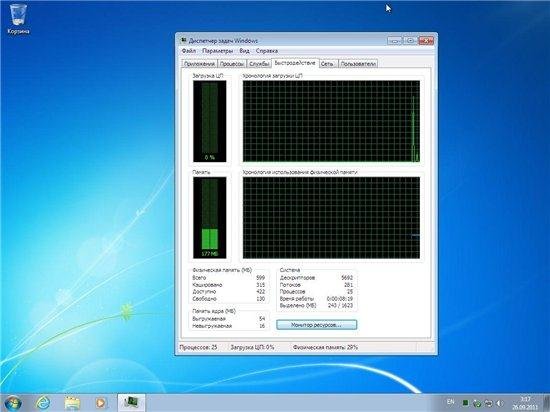This screenshot has height=412, width=550.
Task: Click the green CPU meter tray icon
Action: point(465,403)
